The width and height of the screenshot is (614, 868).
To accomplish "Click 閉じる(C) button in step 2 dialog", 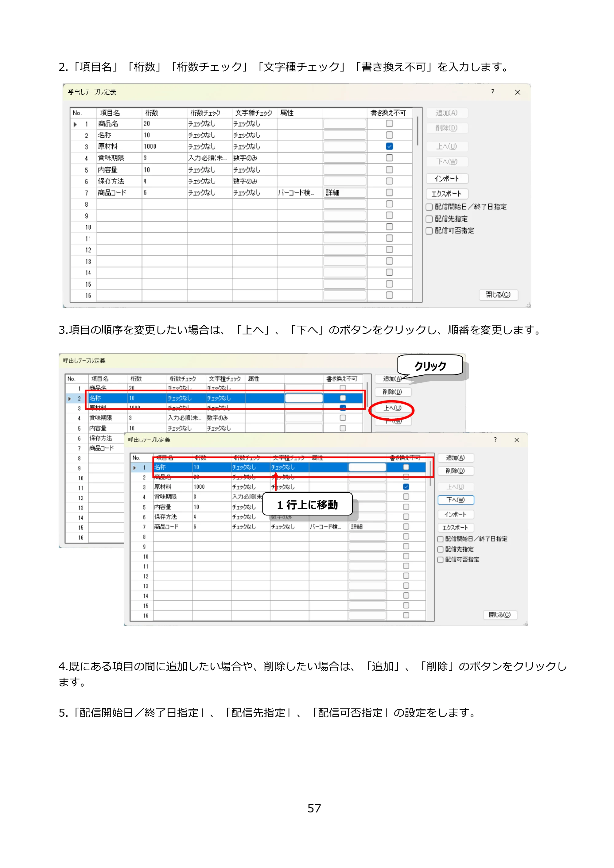I will point(498,295).
